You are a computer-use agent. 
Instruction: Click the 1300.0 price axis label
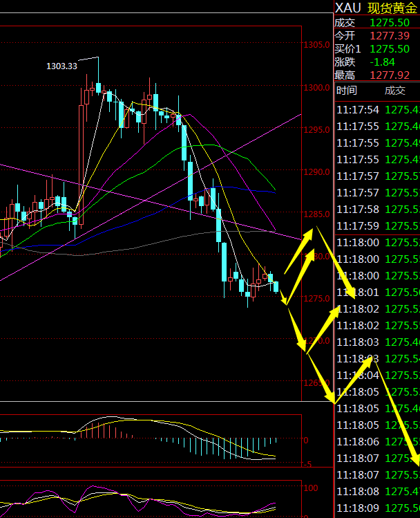point(317,88)
